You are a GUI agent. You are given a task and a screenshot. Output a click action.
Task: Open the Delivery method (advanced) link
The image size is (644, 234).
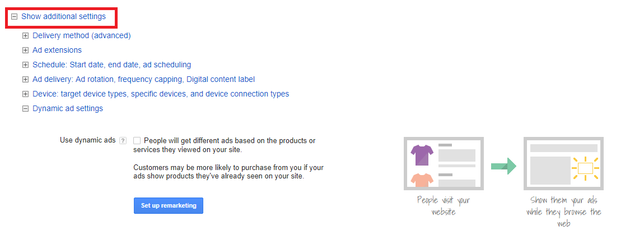tap(82, 36)
